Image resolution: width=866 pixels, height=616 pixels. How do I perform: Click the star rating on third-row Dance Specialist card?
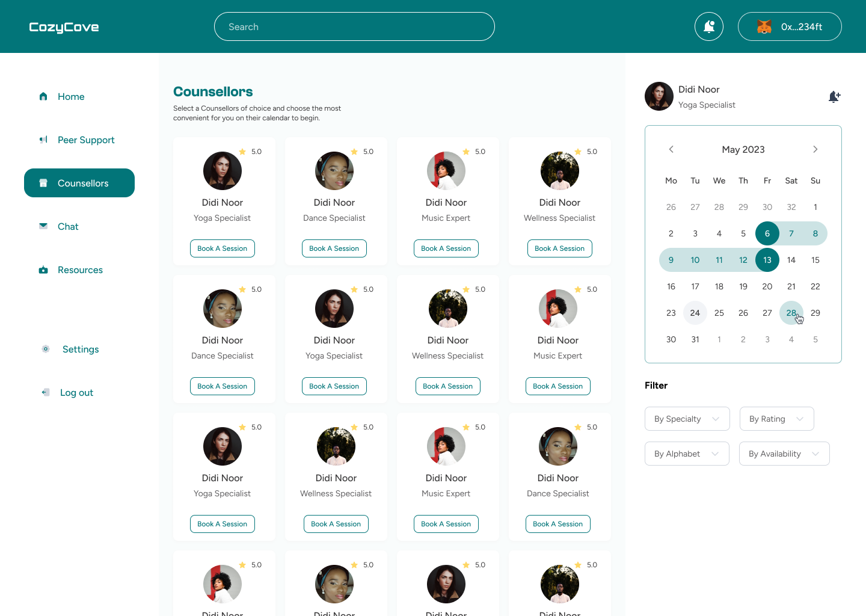[x=586, y=427]
